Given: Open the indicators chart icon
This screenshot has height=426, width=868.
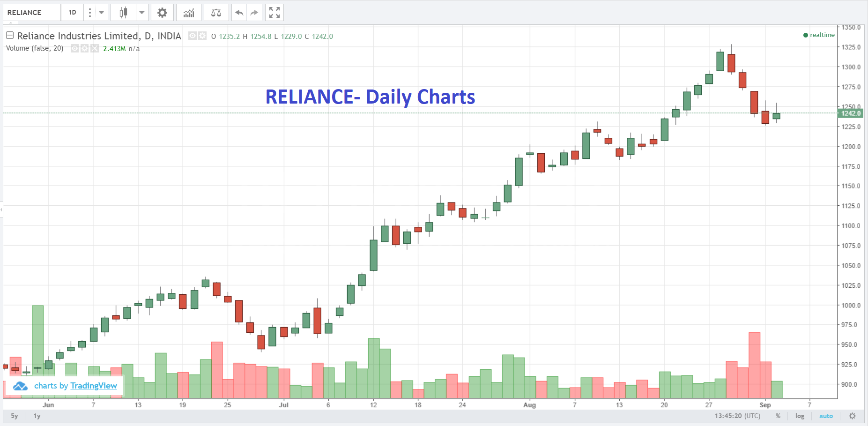Looking at the screenshot, I should (189, 13).
